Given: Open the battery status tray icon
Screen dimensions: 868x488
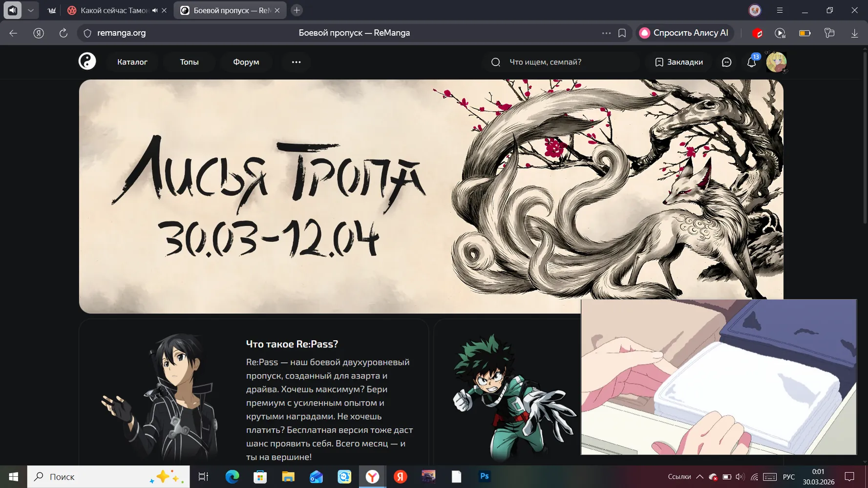Looking at the screenshot, I should point(727,477).
